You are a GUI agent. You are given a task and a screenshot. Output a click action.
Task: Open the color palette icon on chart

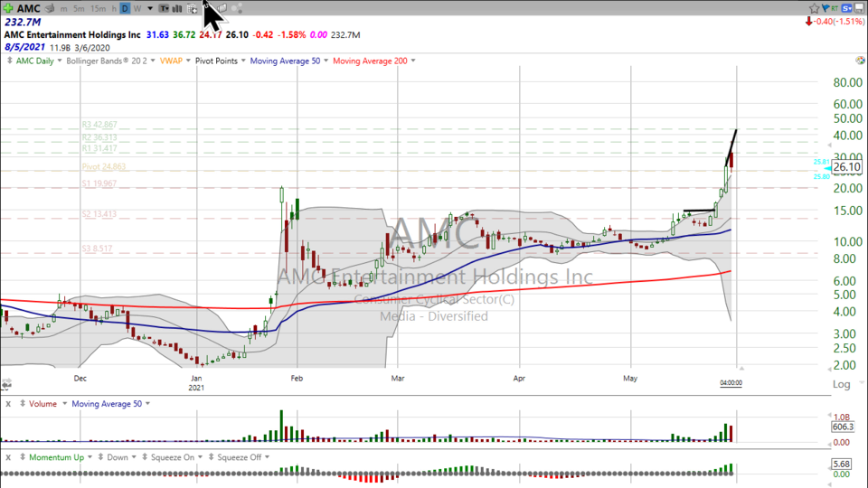(859, 61)
